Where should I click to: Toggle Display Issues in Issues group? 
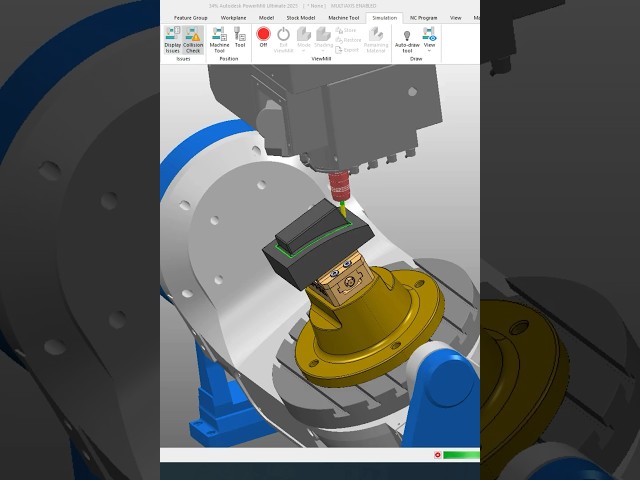[173, 40]
